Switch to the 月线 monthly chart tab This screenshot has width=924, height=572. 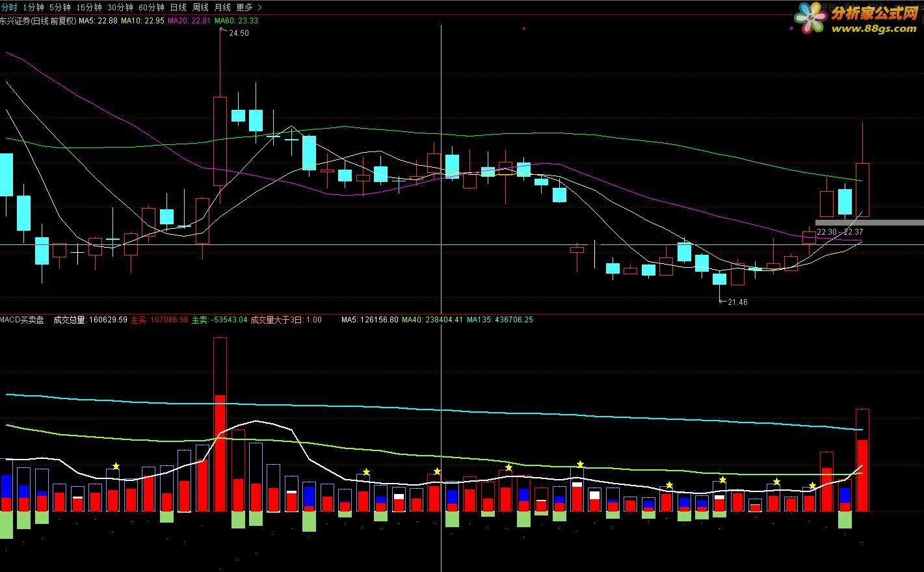(222, 7)
